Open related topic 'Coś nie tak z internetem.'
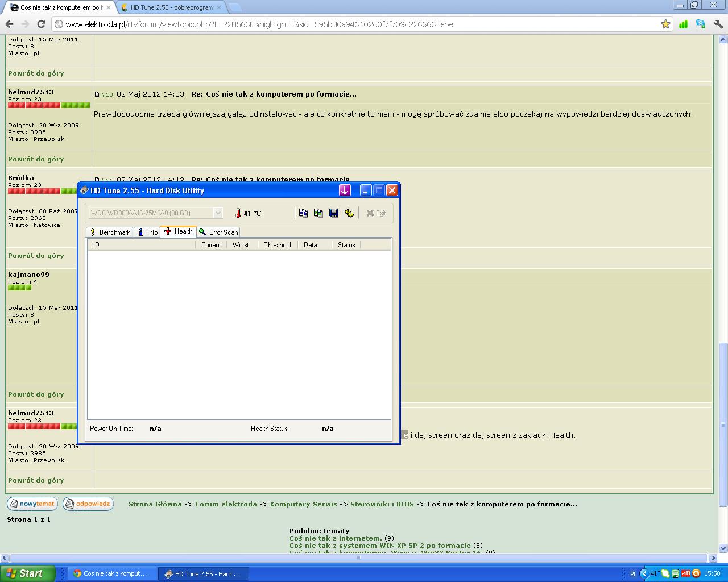The width and height of the screenshot is (728, 582). (x=336, y=538)
